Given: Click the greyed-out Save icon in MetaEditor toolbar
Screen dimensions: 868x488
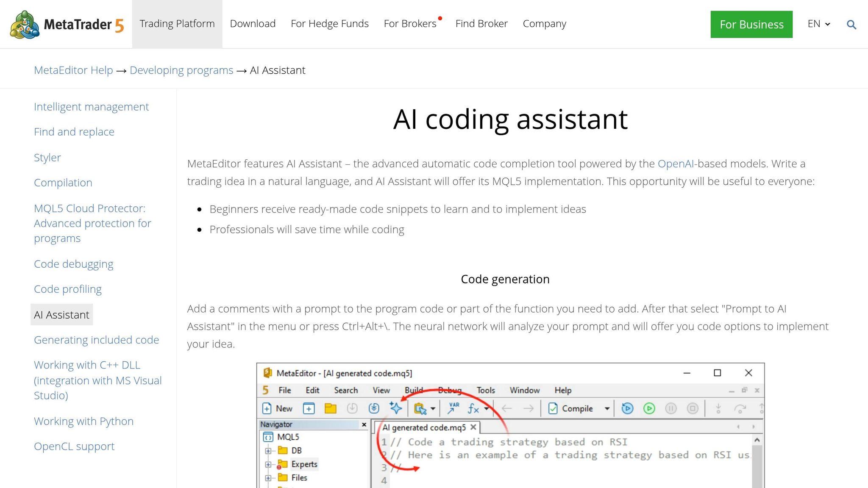Looking at the screenshot, I should (x=352, y=408).
